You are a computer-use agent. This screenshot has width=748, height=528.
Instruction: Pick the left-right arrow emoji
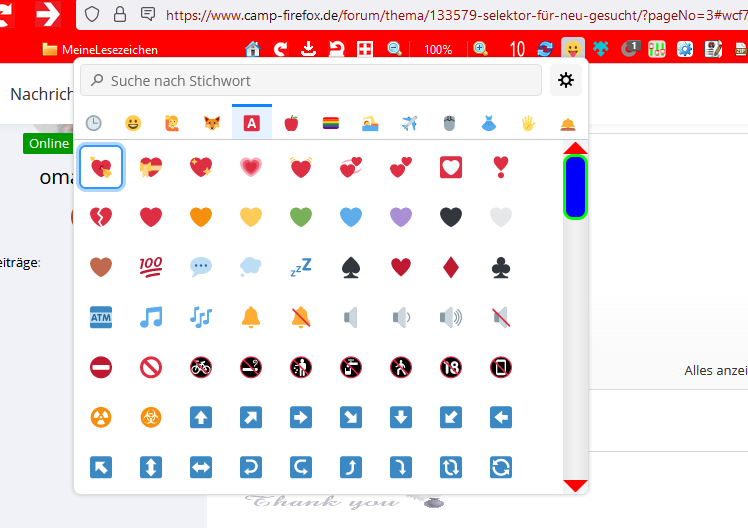pos(201,467)
